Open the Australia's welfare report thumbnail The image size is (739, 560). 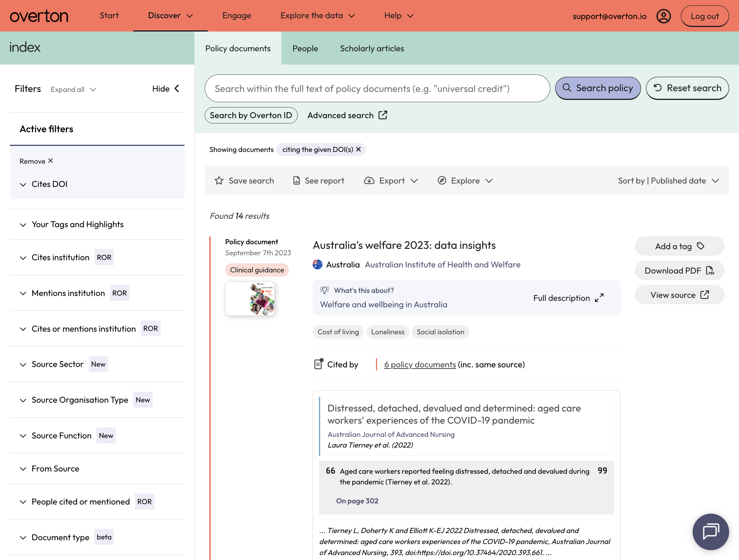pos(250,298)
